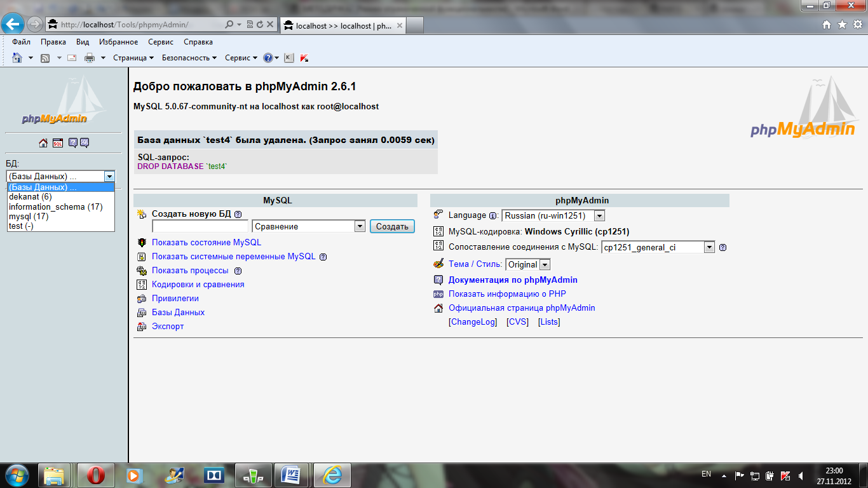Viewport: 868px width, 488px height.
Task: Open Windows Explorer folder in taskbar
Action: 55,475
